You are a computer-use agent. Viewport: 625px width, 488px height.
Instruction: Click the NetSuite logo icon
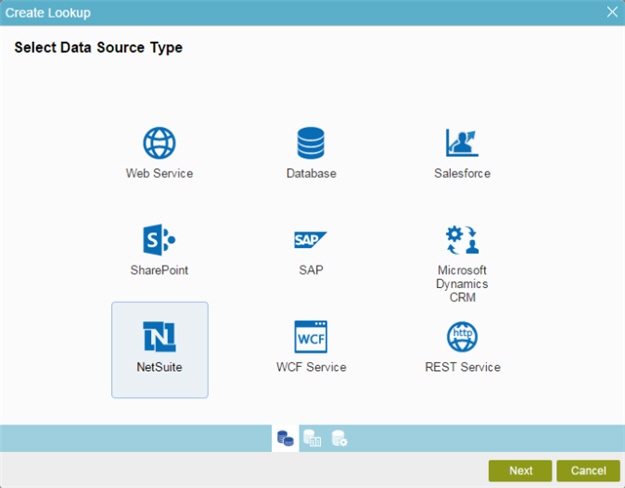click(159, 336)
